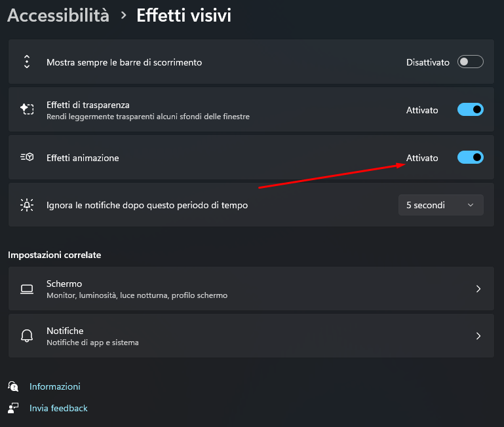Go back to Accessibilità breadcrumb

click(x=58, y=16)
